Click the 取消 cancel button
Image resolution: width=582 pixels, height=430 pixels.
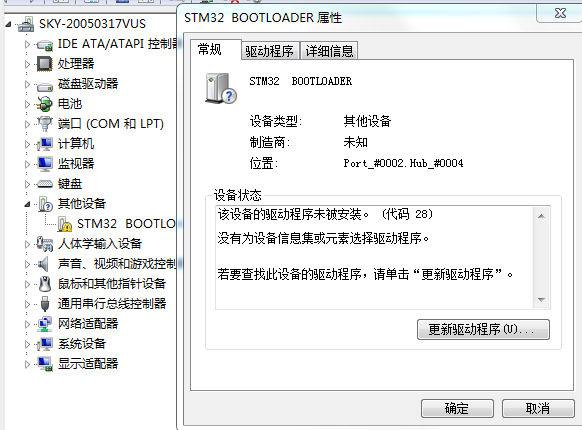click(538, 408)
